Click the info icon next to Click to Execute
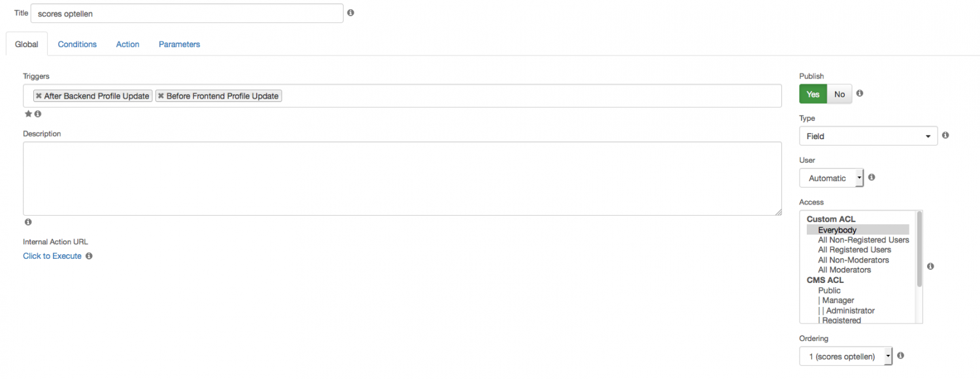This screenshot has width=980, height=379. pyautogui.click(x=89, y=256)
